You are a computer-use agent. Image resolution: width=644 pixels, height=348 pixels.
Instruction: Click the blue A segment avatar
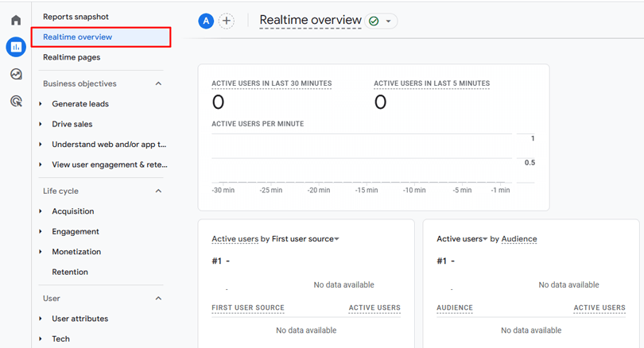pos(206,21)
